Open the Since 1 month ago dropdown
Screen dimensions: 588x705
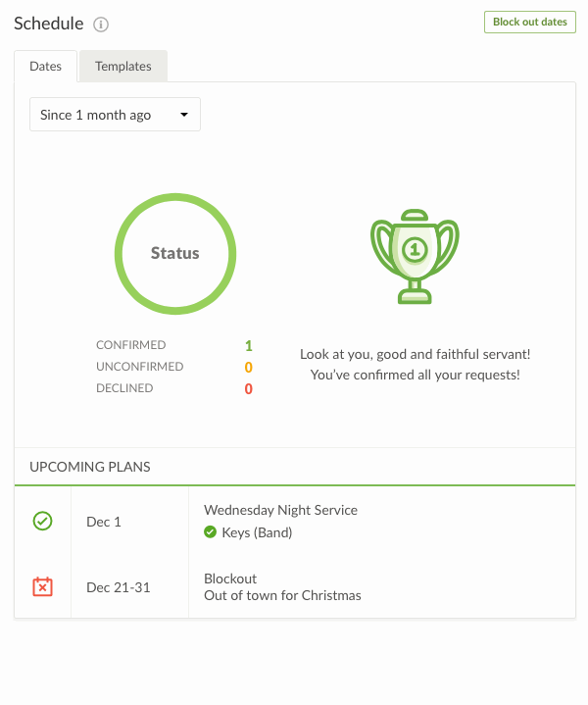click(x=115, y=115)
